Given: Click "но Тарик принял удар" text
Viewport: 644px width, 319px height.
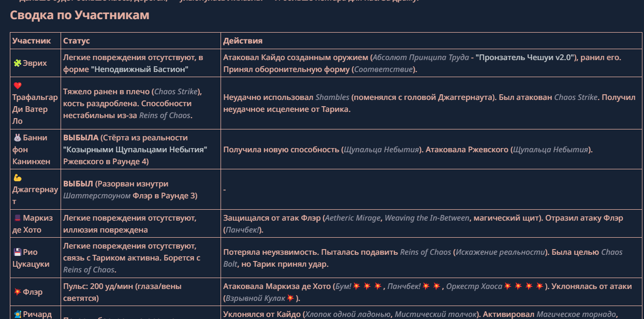Looking at the screenshot, I should coord(284,264).
